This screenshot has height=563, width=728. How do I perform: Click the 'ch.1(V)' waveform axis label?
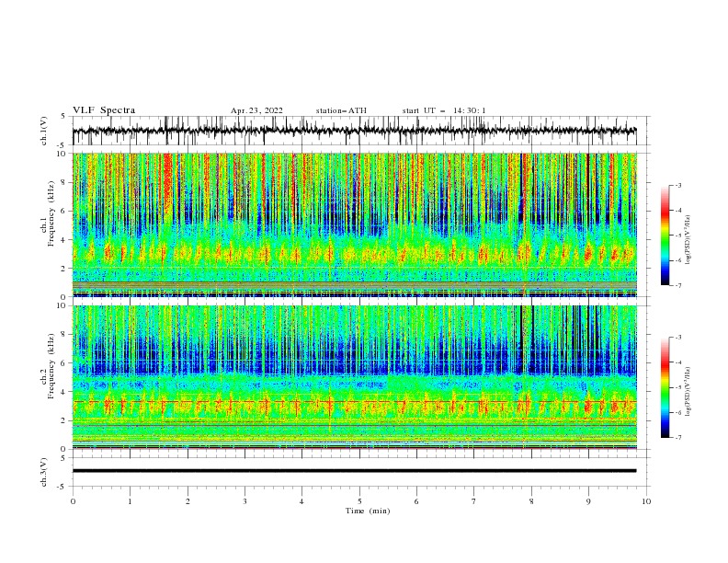[44, 131]
